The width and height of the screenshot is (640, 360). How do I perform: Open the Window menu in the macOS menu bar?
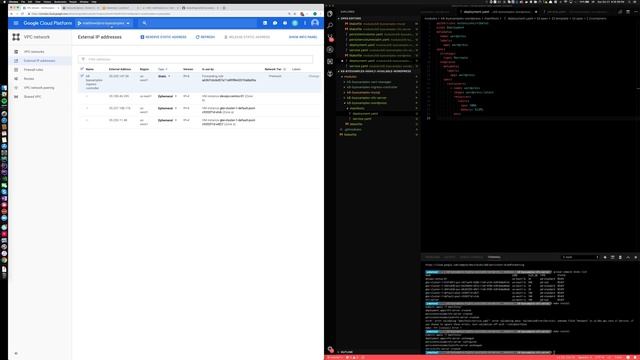(84, 2)
